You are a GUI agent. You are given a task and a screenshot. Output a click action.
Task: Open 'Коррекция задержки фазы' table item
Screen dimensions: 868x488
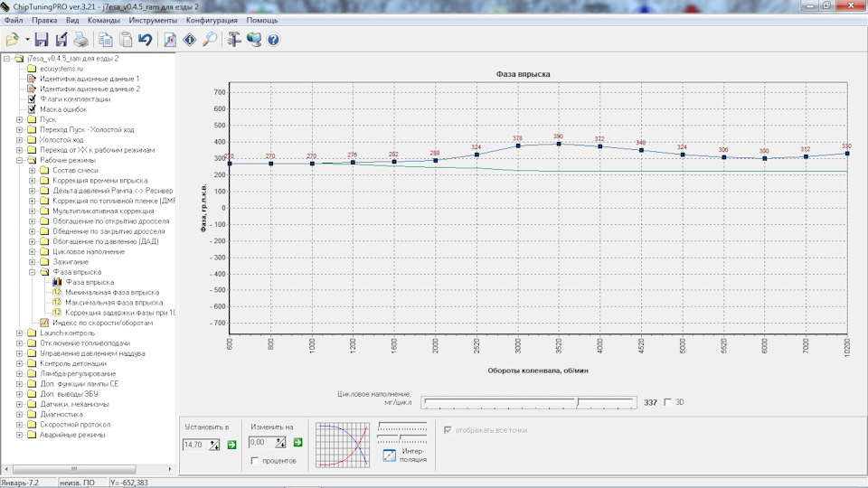120,313
